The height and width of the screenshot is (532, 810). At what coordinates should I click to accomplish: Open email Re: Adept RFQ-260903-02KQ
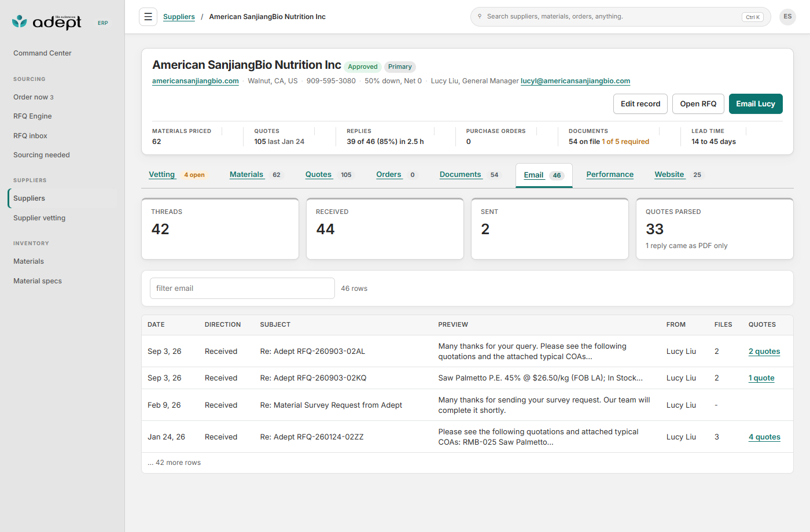[313, 378]
